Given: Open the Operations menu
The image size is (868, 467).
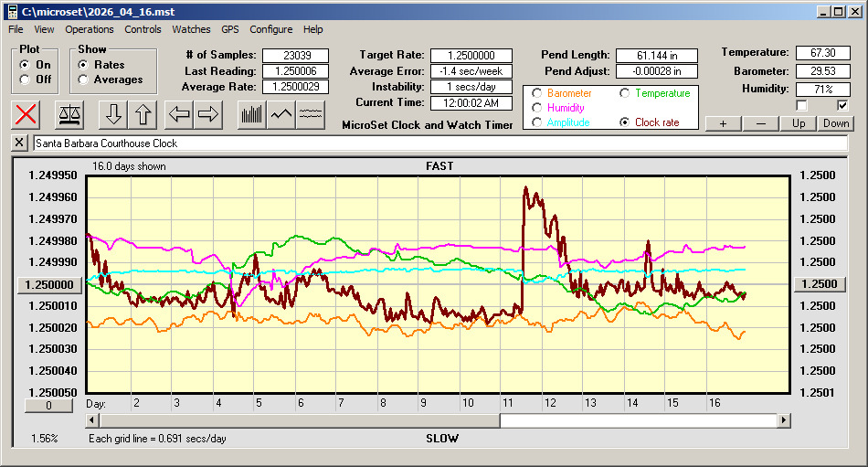Looking at the screenshot, I should click(90, 29).
